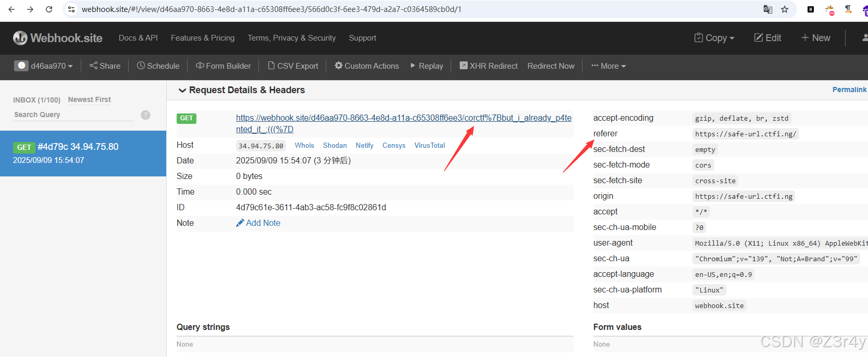This screenshot has width=868, height=357.
Task: Open Features & Pricing page
Action: point(203,38)
